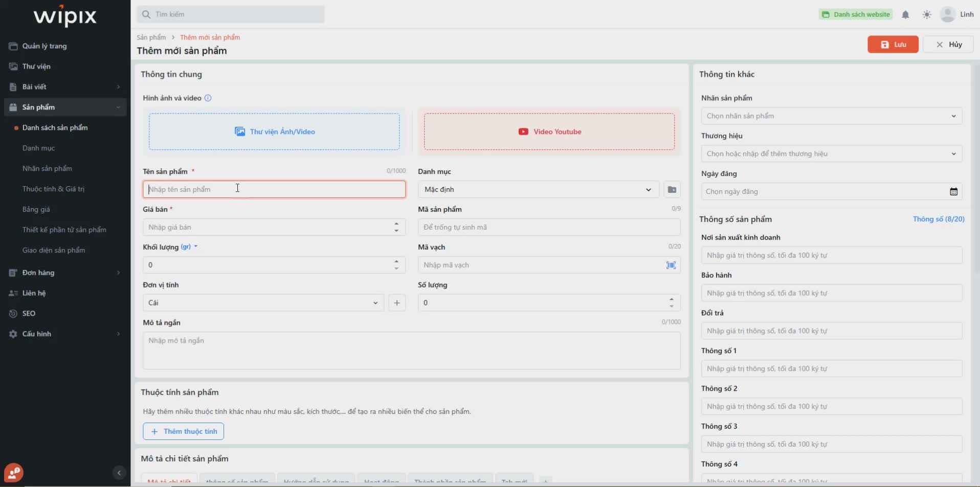
Task: Click the Lưu save button
Action: point(893,45)
